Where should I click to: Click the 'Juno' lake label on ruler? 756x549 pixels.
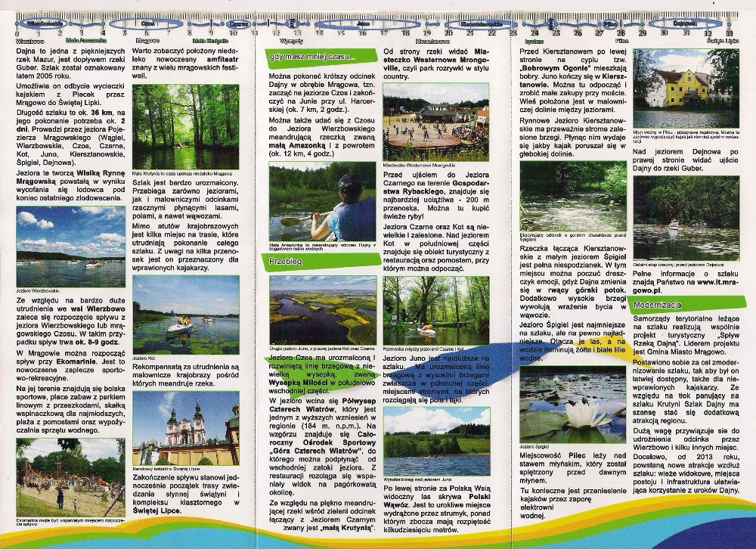[362, 23]
